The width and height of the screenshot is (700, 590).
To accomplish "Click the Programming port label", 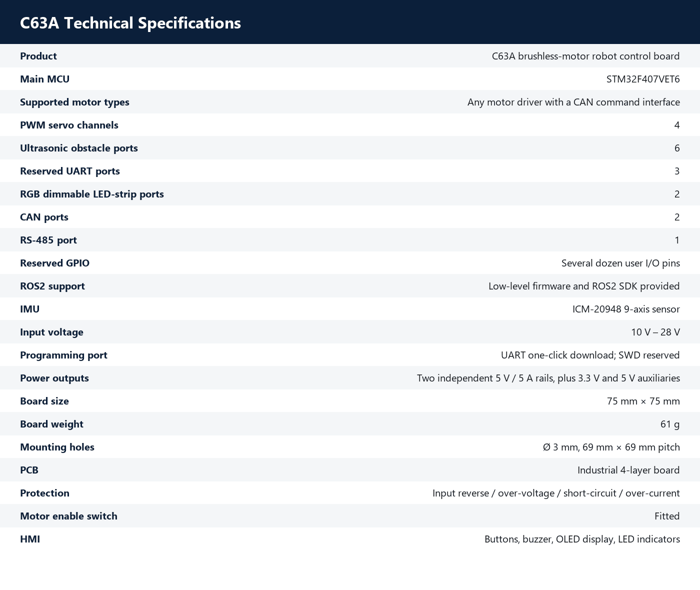I will pyautogui.click(x=63, y=355).
